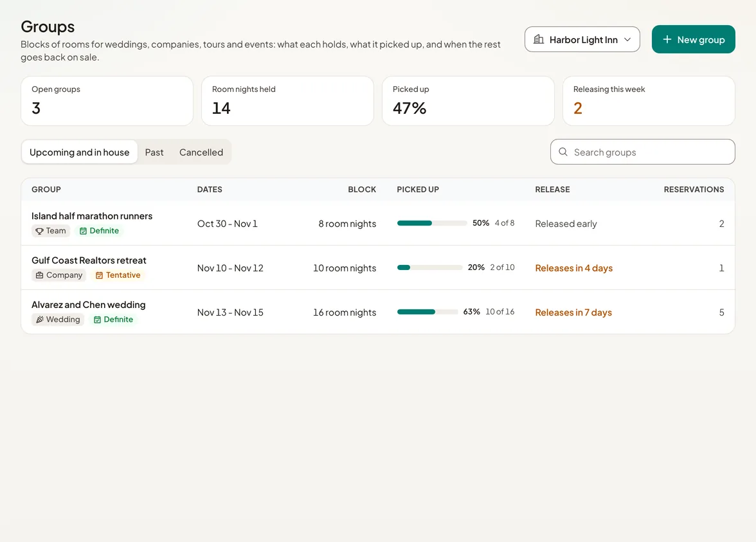Click the calendar icon on the marathon runners Definite badge
The width and height of the screenshot is (756, 542).
pos(83,231)
